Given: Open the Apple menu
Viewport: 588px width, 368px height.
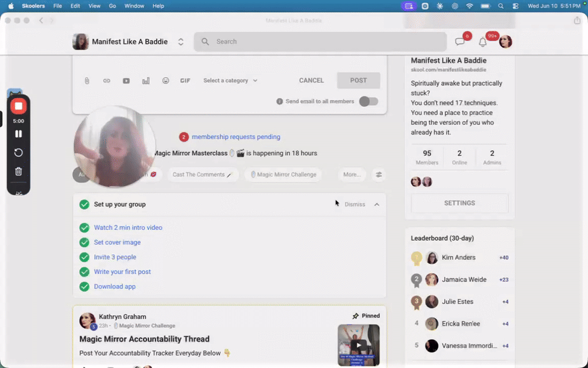Looking at the screenshot, I should coord(11,6).
